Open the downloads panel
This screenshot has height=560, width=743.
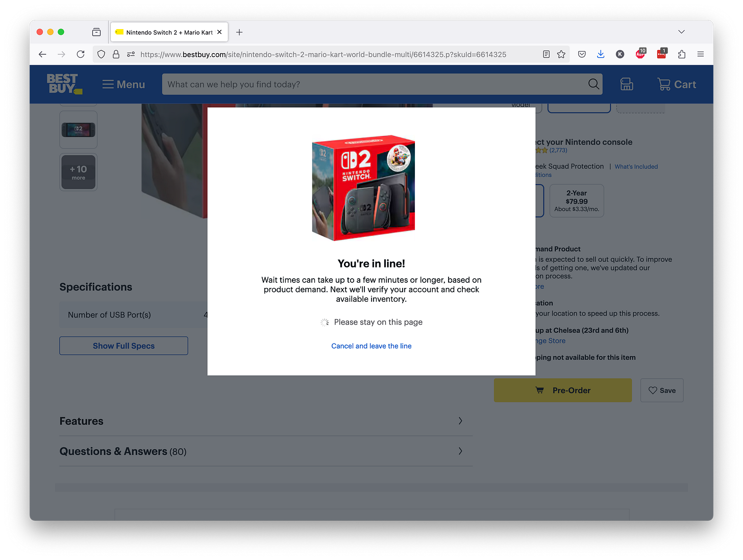coord(601,54)
